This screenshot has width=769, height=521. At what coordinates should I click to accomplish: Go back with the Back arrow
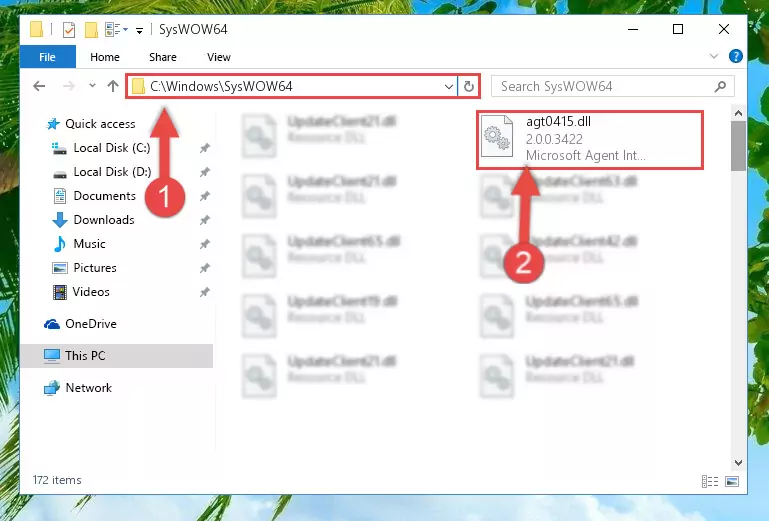click(x=39, y=86)
